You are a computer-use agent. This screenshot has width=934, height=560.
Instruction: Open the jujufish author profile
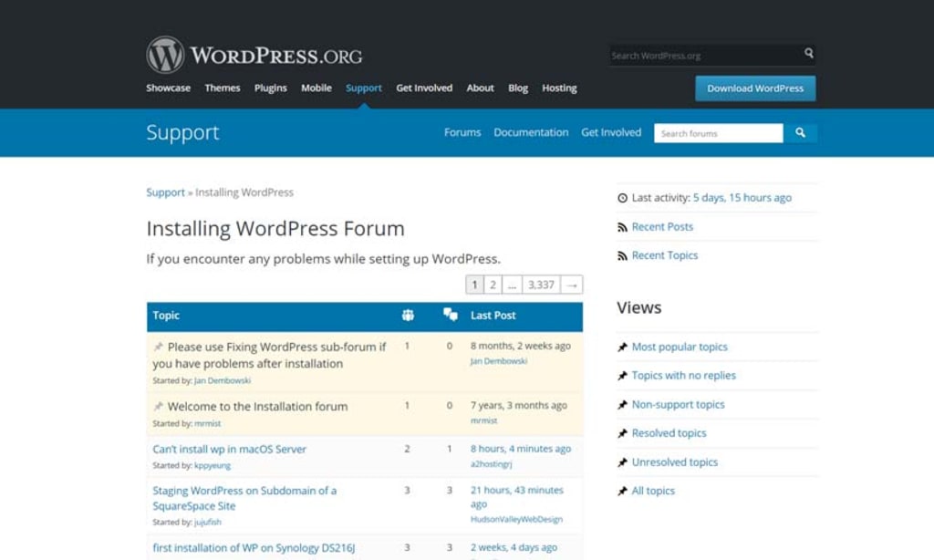coord(208,523)
